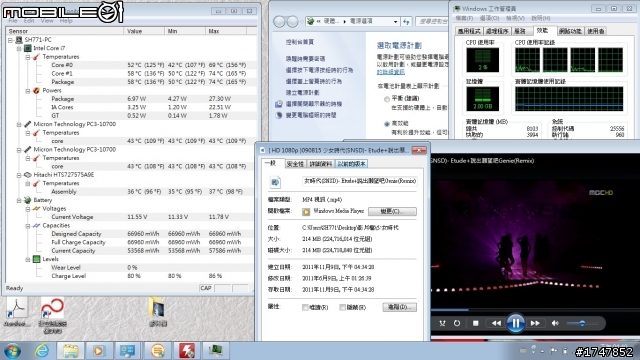Select the High performance (高效能) power plan radio
The height and width of the screenshot is (360, 640).
tap(387, 124)
